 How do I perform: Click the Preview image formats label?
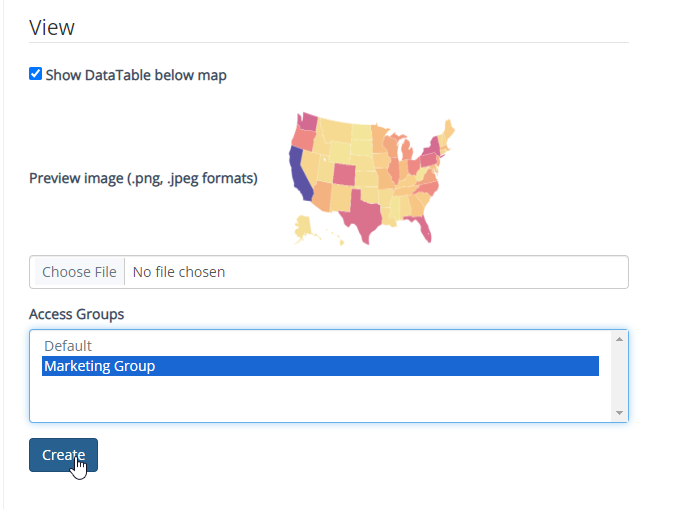(x=143, y=178)
